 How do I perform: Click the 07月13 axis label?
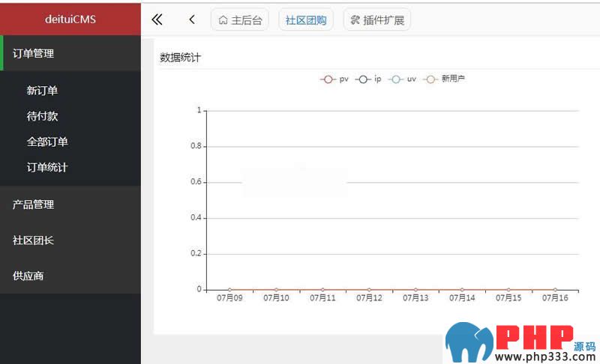pyautogui.click(x=415, y=298)
